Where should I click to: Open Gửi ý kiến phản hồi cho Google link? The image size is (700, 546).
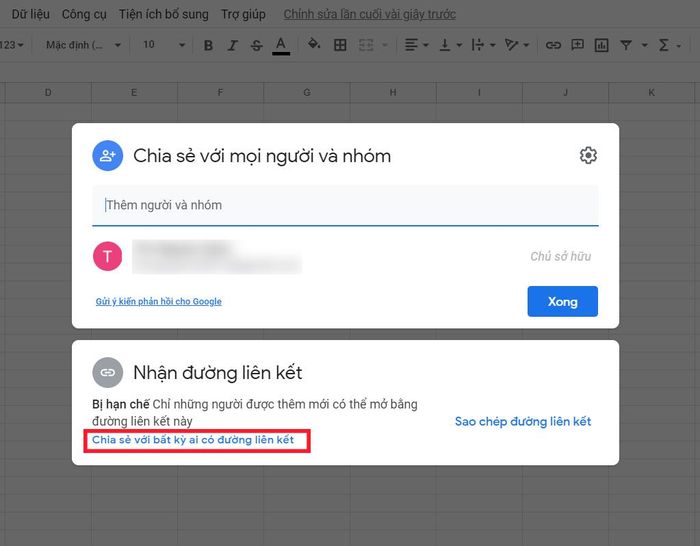pyautogui.click(x=158, y=301)
